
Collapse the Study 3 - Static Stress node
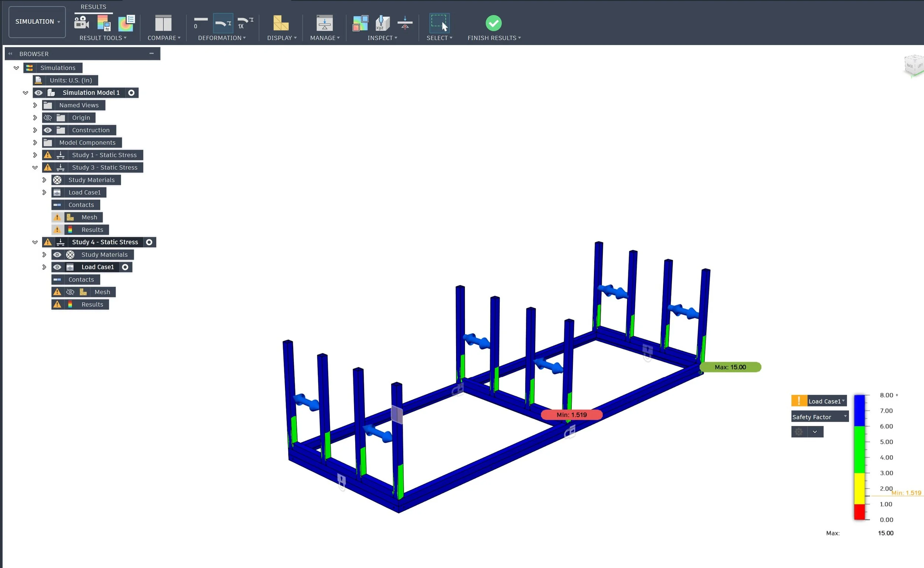(x=35, y=167)
